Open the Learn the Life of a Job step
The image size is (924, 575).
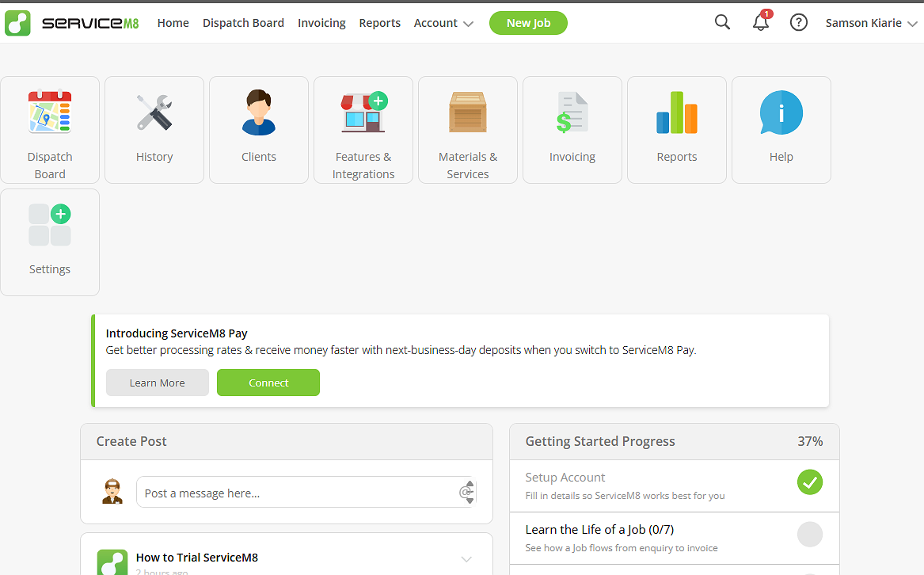(x=674, y=539)
